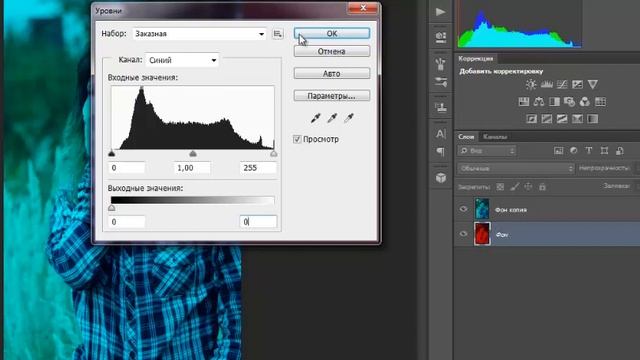This screenshot has width=640, height=360.
Task: Open the Канал channel dropdown
Action: point(182,60)
